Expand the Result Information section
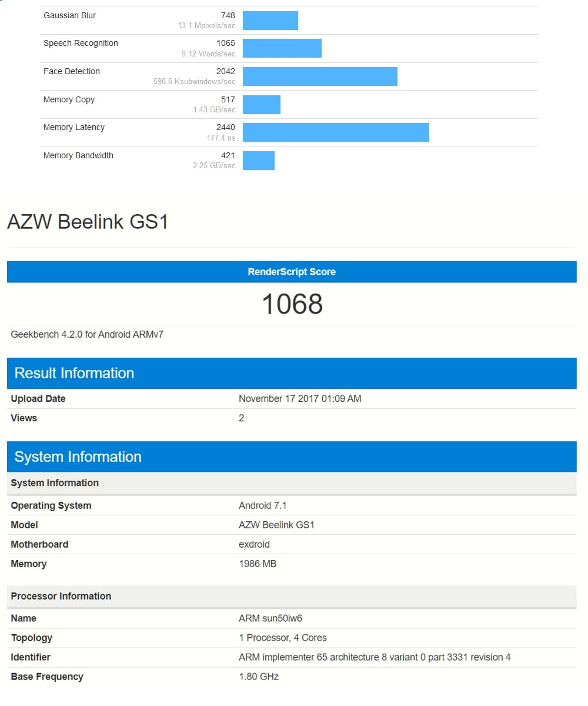The height and width of the screenshot is (706, 588). 74,373
